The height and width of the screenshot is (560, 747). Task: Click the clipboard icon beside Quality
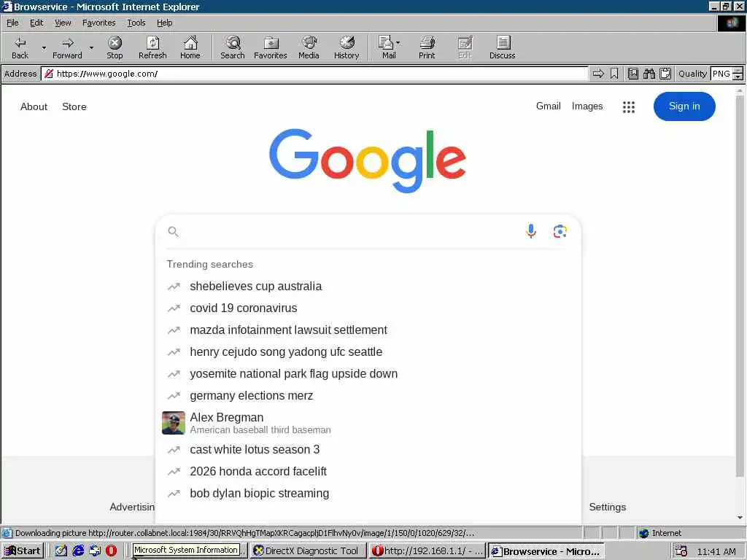[665, 74]
